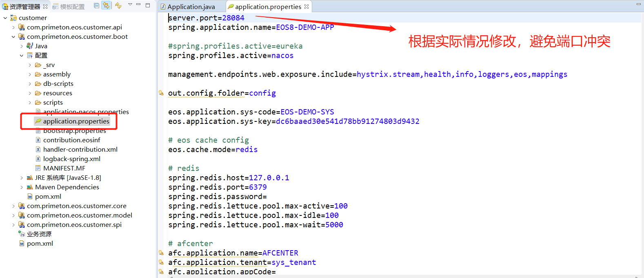Image resolution: width=644 pixels, height=278 pixels.
Task: Click the logback-spring.xml file icon
Action: click(x=38, y=159)
